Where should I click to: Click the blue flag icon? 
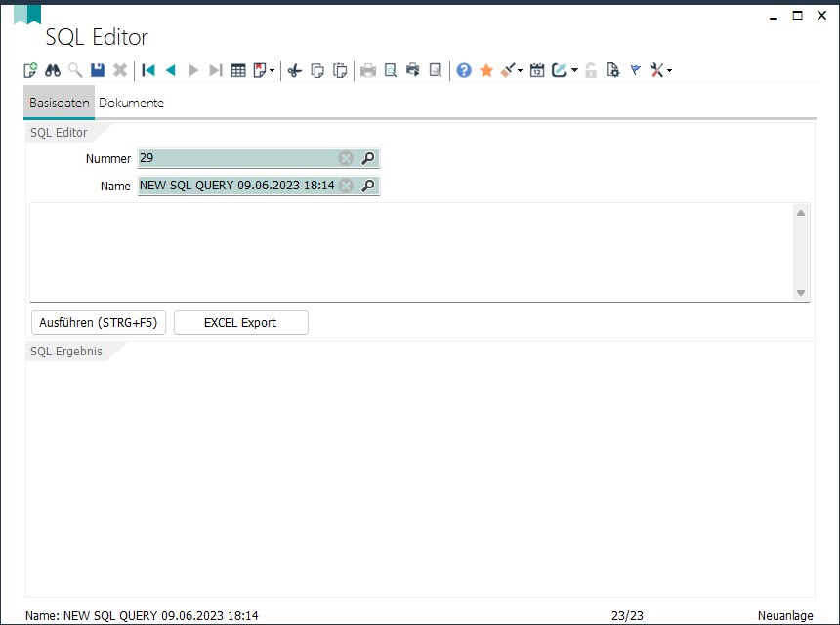coord(636,70)
